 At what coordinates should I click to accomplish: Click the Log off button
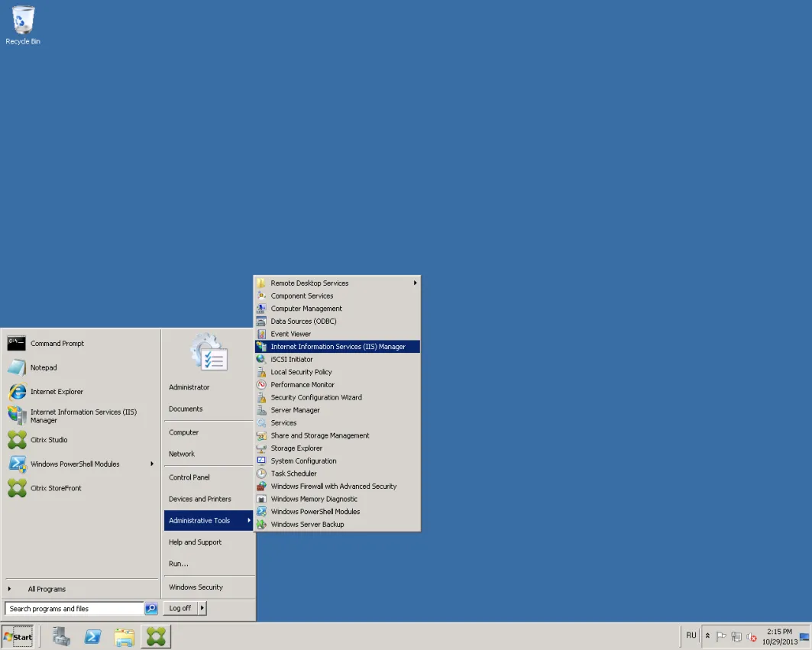180,608
